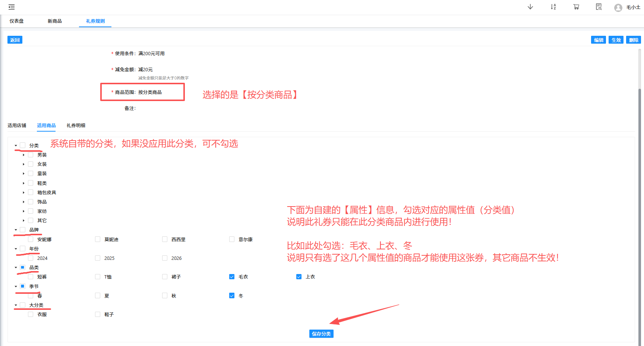The image size is (644, 346).
Task: Collapse the 季节 tree group
Action: (16, 286)
